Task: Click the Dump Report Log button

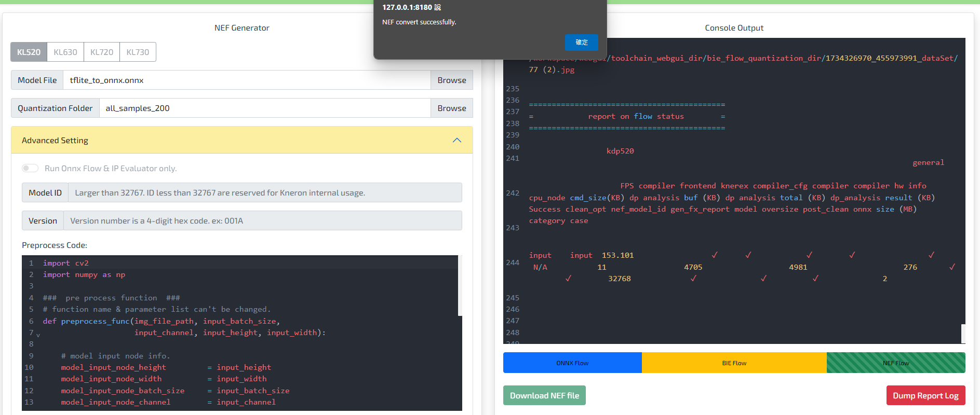Action: coord(925,395)
